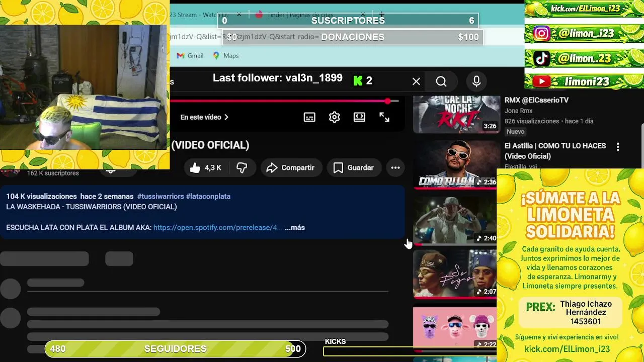
Task: Open CAE LA NOCHE RKT thumbnail
Action: (456, 115)
